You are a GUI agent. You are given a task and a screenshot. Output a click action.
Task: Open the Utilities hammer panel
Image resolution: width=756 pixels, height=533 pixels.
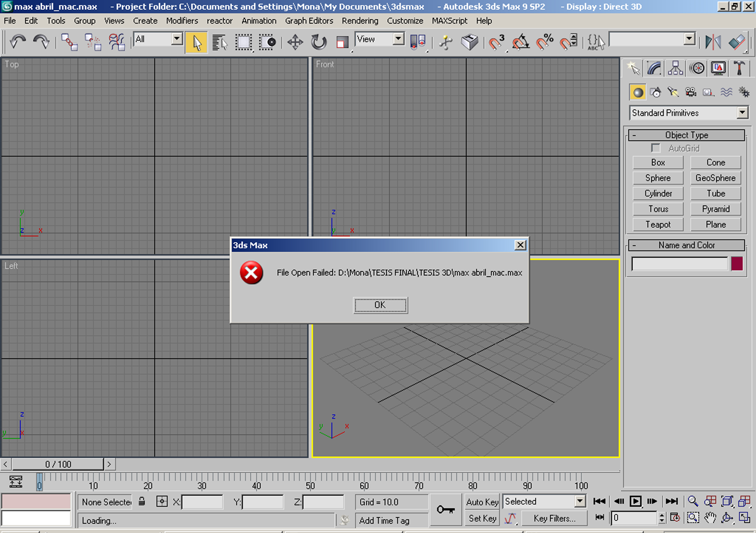[x=739, y=69]
